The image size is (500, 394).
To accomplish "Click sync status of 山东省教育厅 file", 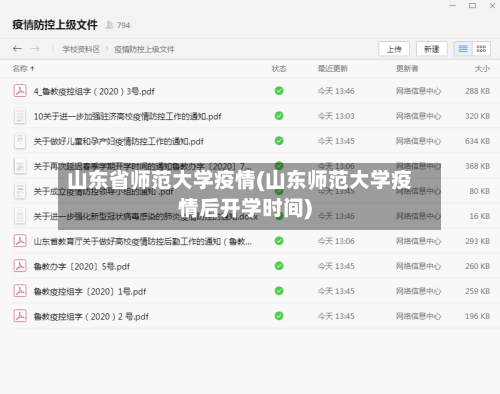I will (x=279, y=241).
